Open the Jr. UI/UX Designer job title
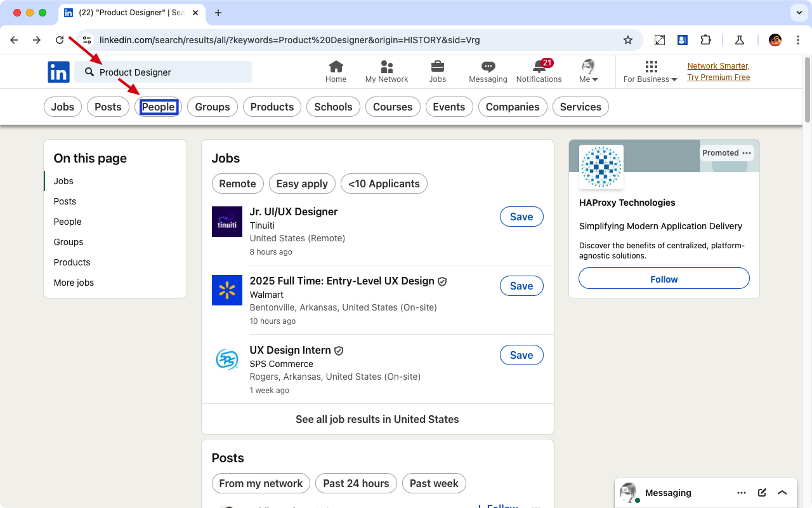812x508 pixels. click(294, 211)
